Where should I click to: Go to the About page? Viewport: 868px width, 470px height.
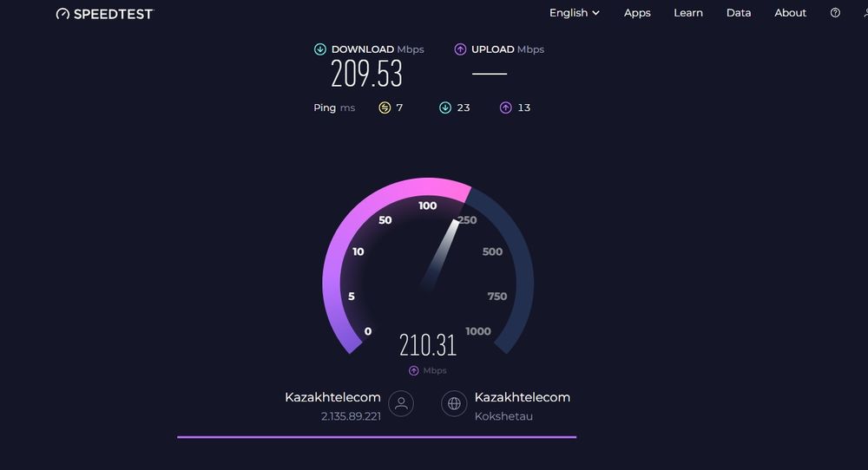790,13
